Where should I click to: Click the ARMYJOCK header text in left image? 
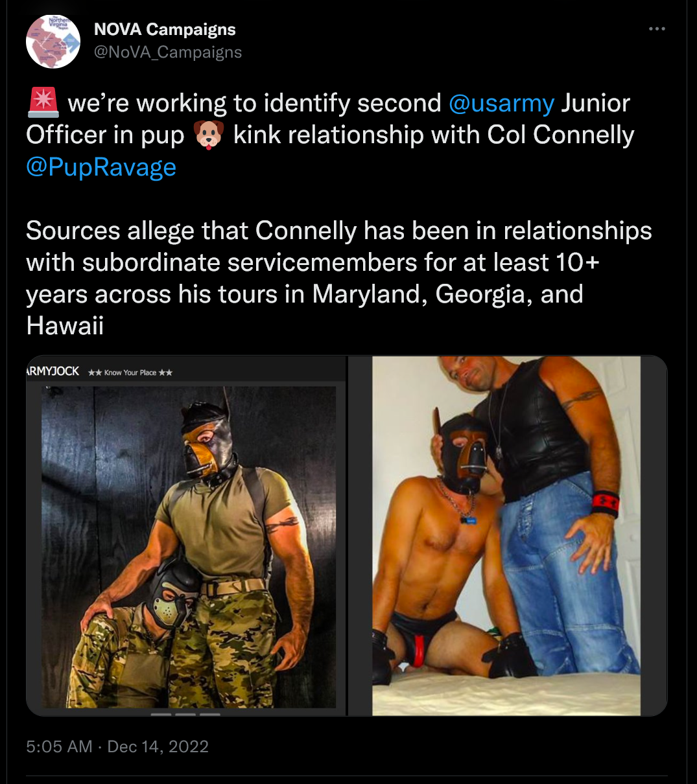tap(53, 371)
